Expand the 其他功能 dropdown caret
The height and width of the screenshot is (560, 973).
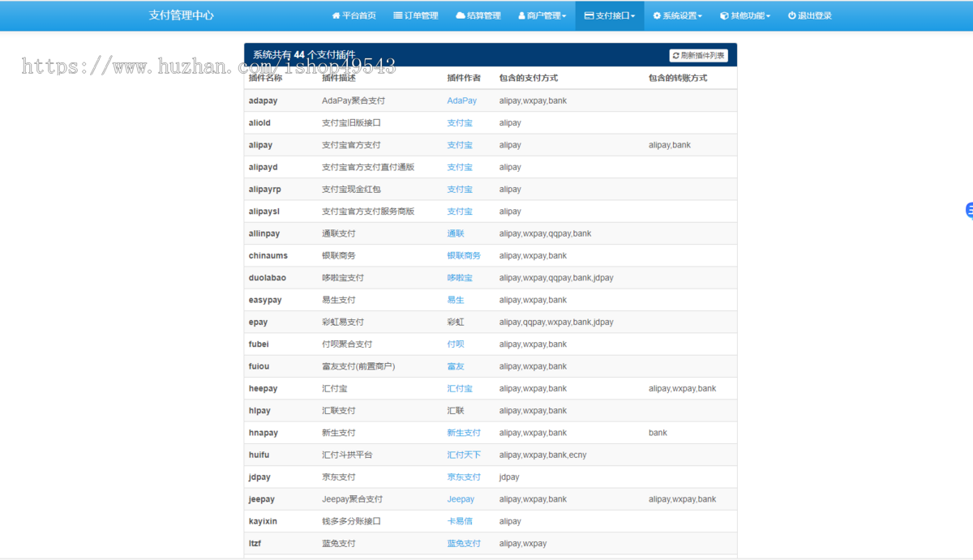click(769, 16)
